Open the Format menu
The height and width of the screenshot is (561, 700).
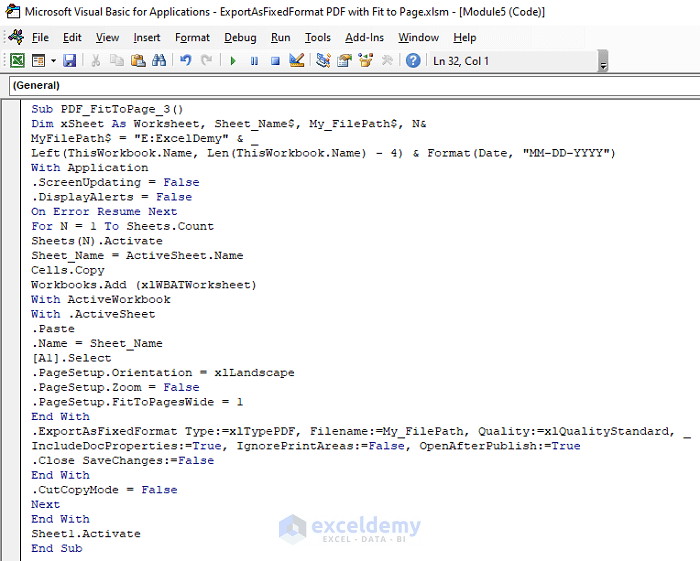pos(192,37)
